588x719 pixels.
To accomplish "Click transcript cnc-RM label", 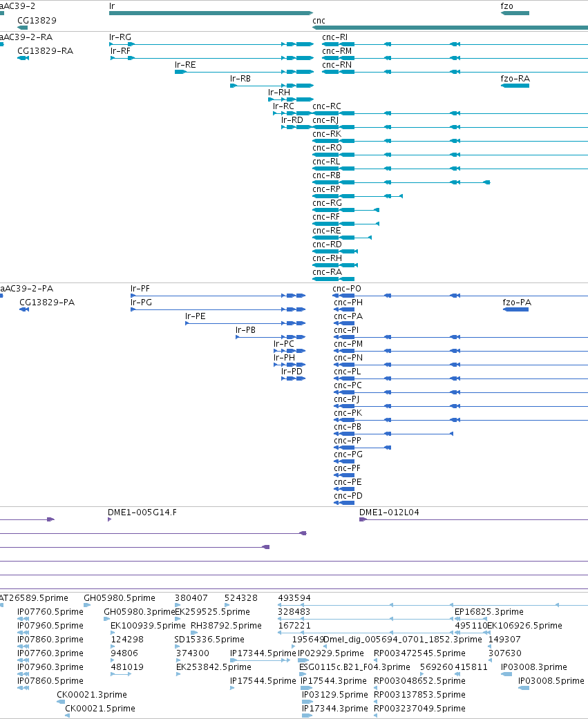I will pos(337,51).
